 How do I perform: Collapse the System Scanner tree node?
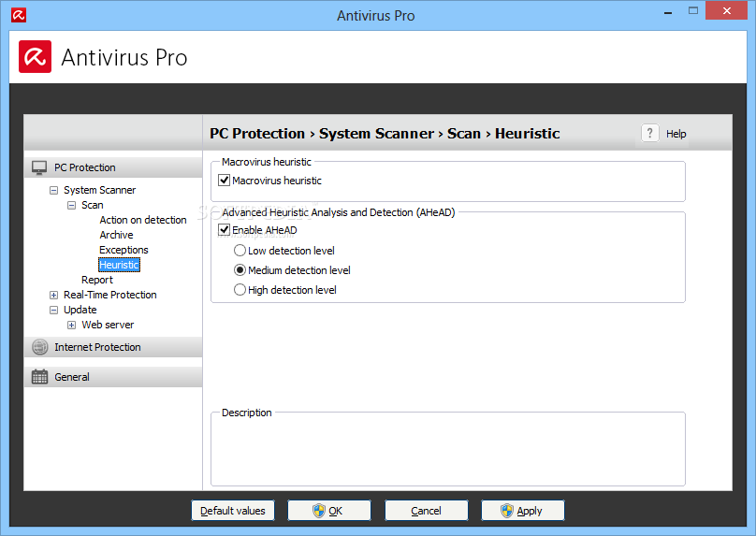pos(54,191)
